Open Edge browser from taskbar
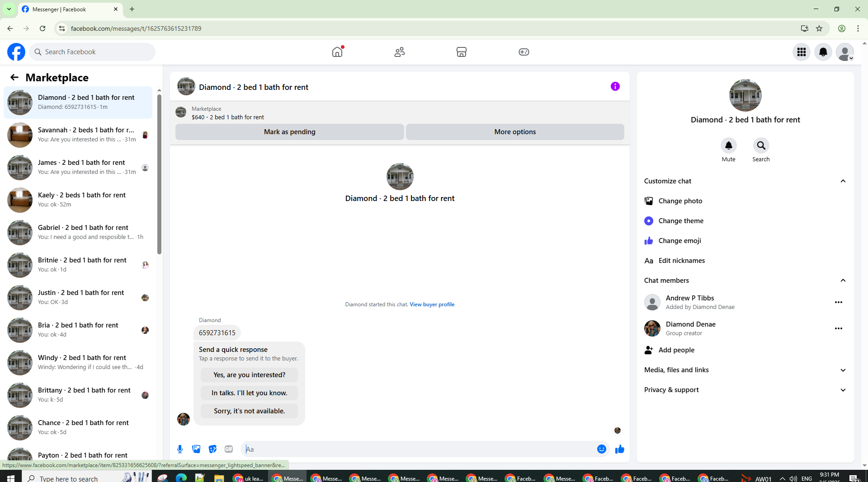This screenshot has height=482, width=868. 181,478
